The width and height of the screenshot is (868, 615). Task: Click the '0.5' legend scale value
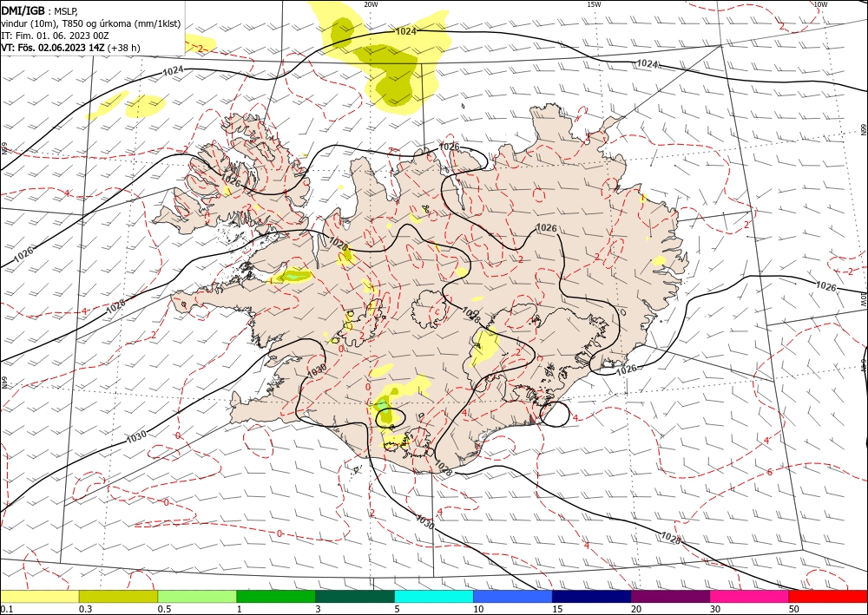tap(164, 609)
